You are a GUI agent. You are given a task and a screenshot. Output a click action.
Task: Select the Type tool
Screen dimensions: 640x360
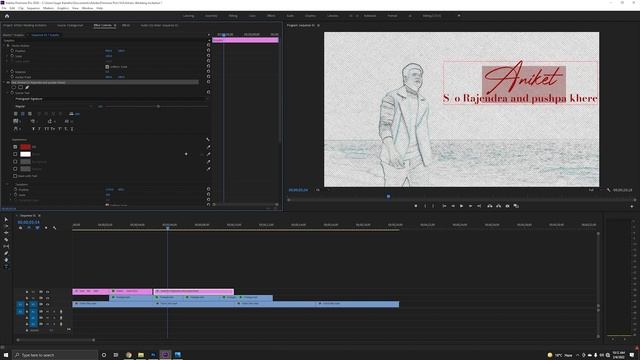pyautogui.click(x=6, y=267)
